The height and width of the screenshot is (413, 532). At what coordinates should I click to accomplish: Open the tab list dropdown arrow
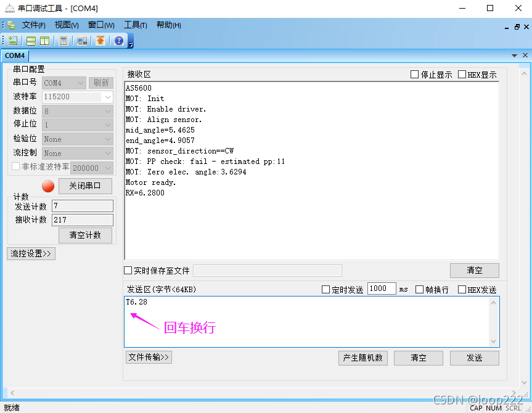point(514,55)
